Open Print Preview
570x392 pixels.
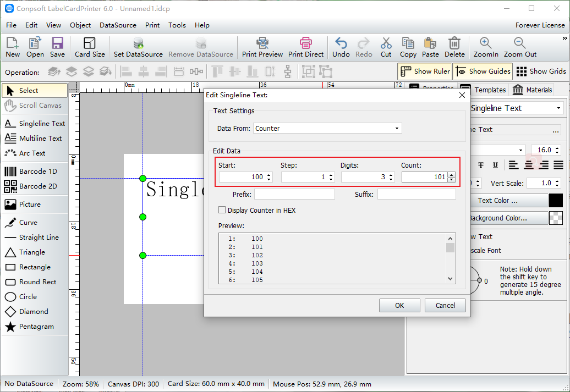click(x=262, y=47)
